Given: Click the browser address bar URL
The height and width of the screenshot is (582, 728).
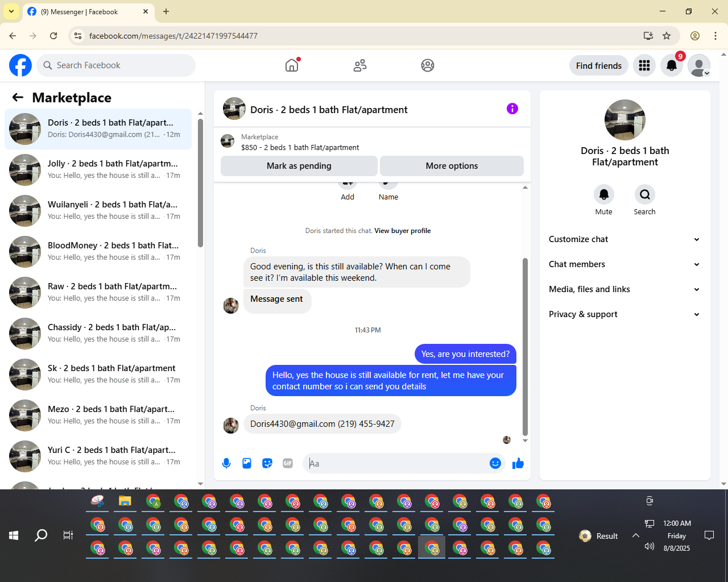Looking at the screenshot, I should 173,36.
